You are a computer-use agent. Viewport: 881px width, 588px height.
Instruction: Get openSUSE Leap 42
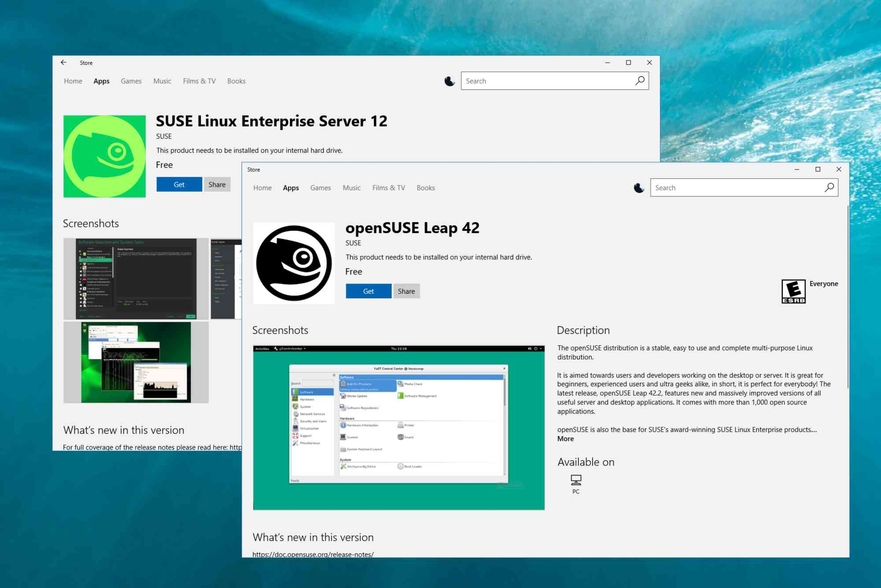(x=369, y=291)
